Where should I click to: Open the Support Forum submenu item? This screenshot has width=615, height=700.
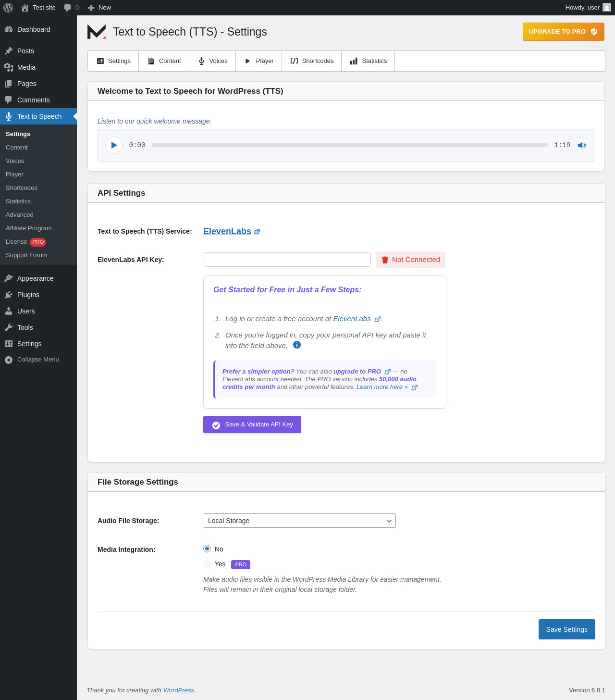click(x=38, y=255)
